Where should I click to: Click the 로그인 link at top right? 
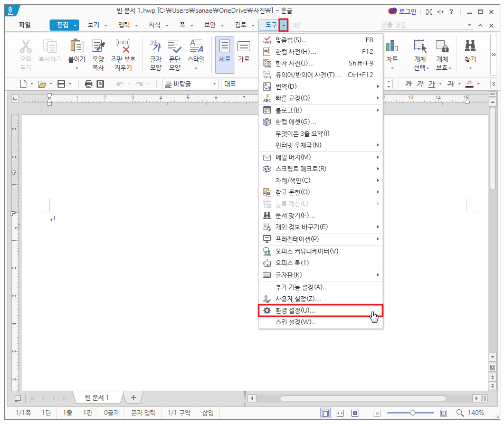click(409, 11)
